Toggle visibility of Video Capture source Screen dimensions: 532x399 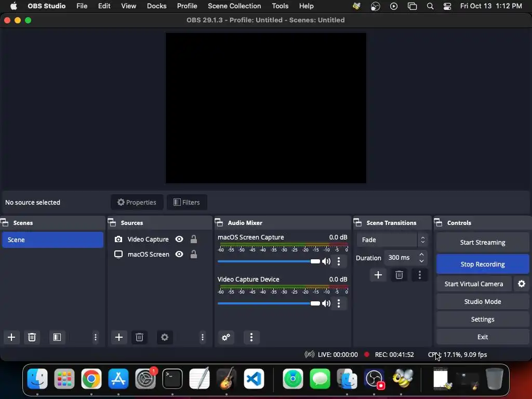point(179,239)
